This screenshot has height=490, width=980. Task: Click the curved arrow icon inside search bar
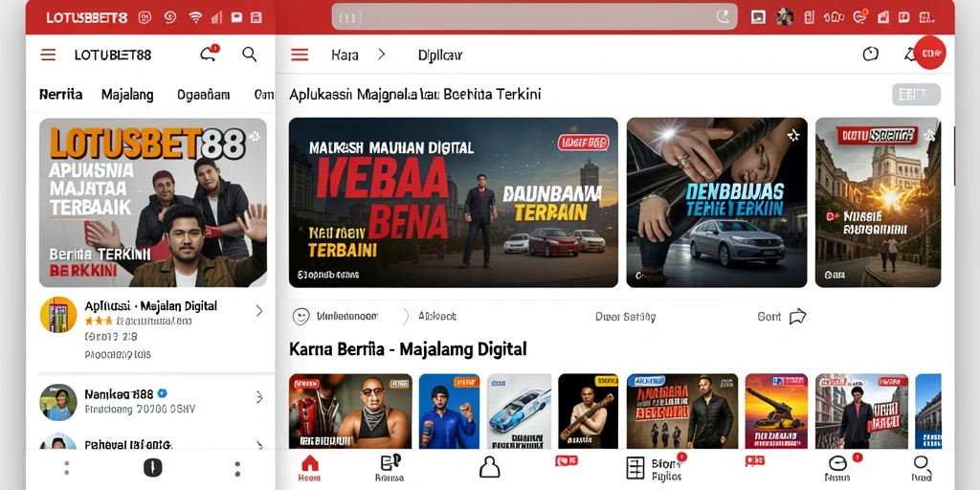click(x=723, y=17)
